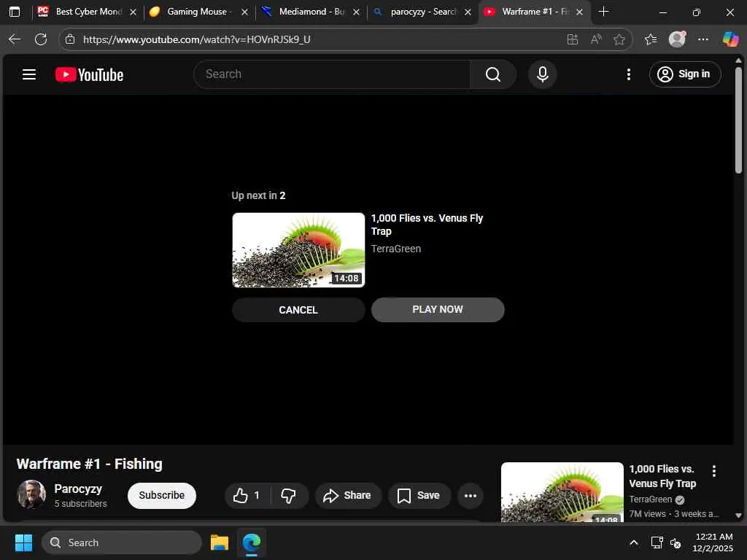747x560 pixels.
Task: Cancel the up next autoplay
Action: 298,310
